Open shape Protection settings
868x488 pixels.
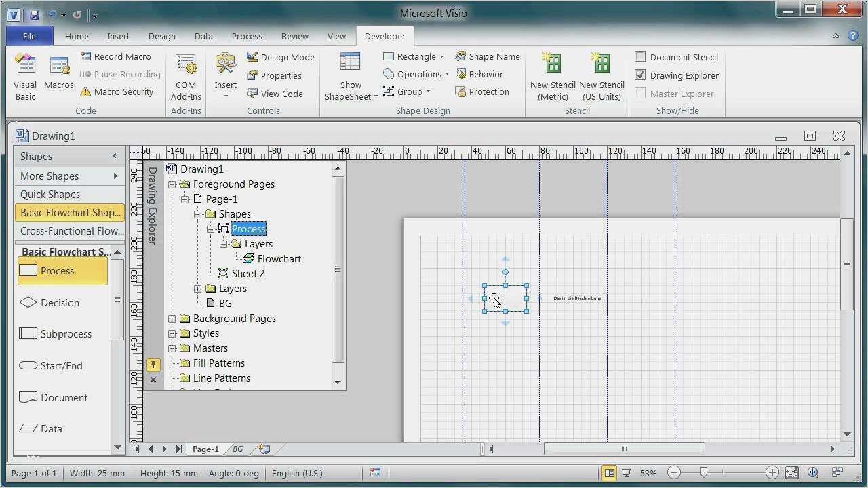481,91
